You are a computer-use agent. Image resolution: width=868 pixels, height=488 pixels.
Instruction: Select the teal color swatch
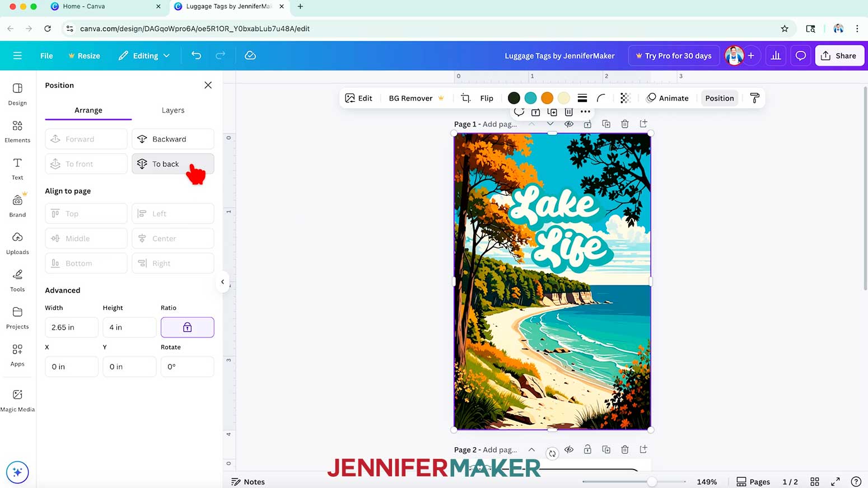(530, 98)
